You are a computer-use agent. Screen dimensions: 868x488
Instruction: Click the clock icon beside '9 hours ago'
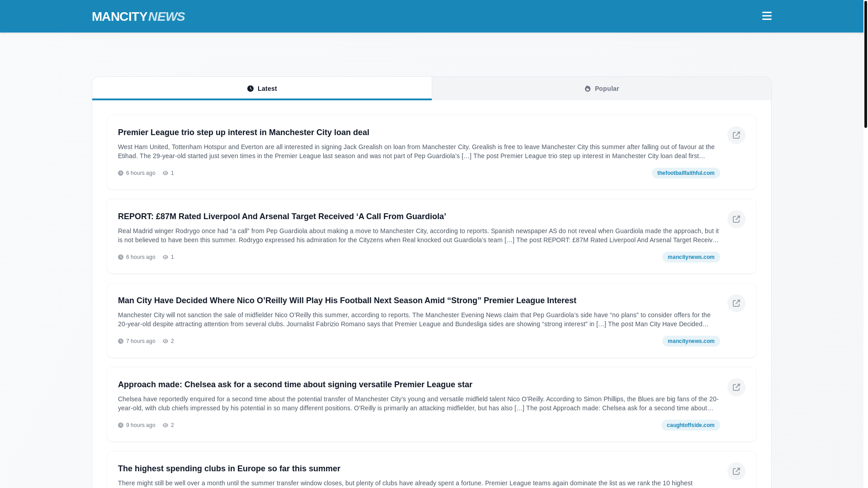[121, 425]
